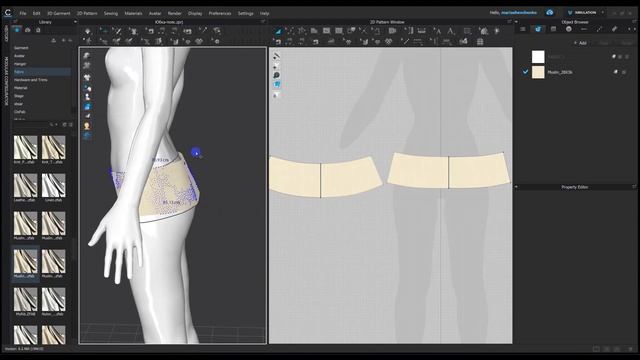Click the username link after Hello

click(x=519, y=13)
